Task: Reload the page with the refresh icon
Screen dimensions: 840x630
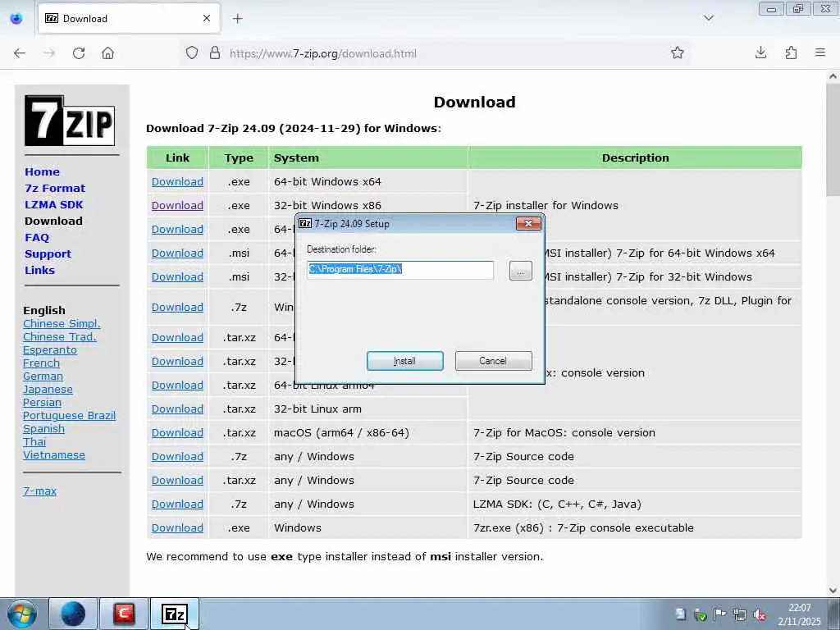Action: (79, 53)
